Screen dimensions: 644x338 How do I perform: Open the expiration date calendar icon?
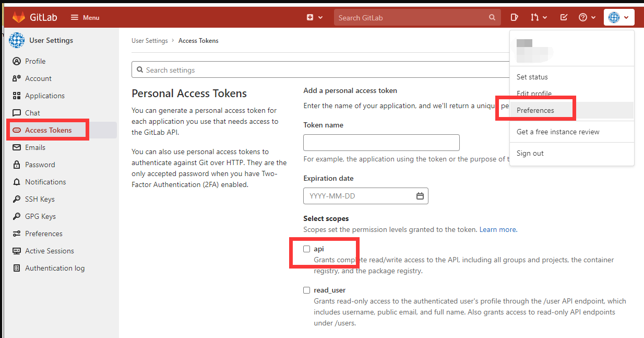tap(420, 196)
